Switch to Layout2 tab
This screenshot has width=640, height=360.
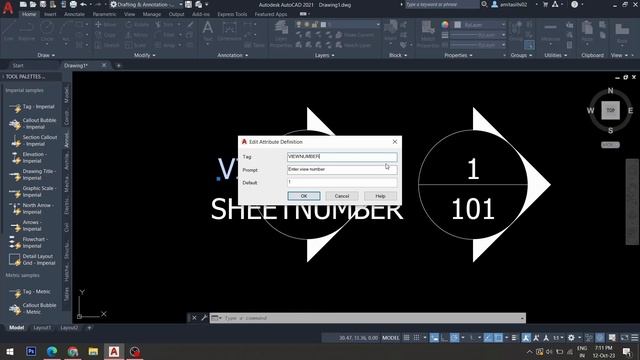69,327
